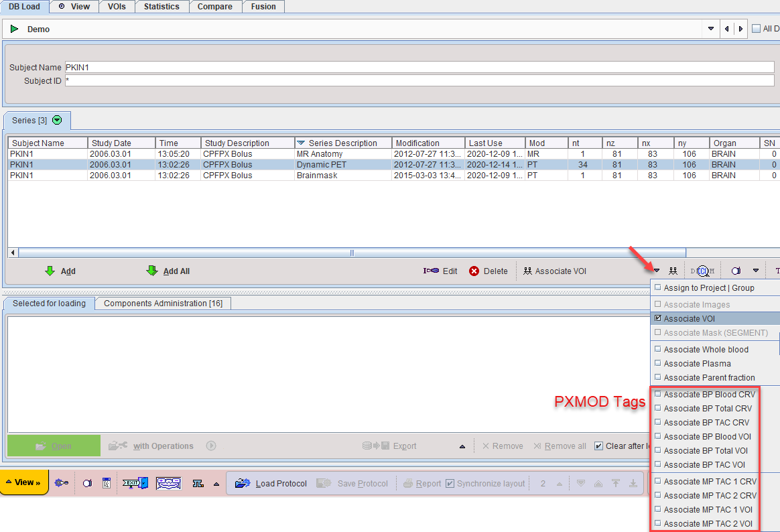Switch to the View tab
Screen dimensions: 780x532
click(74, 7)
